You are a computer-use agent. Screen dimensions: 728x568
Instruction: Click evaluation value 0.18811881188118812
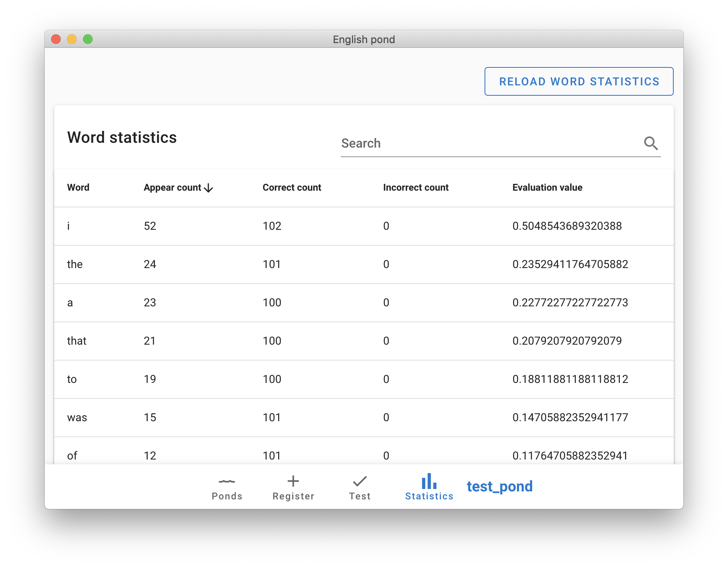tap(570, 379)
